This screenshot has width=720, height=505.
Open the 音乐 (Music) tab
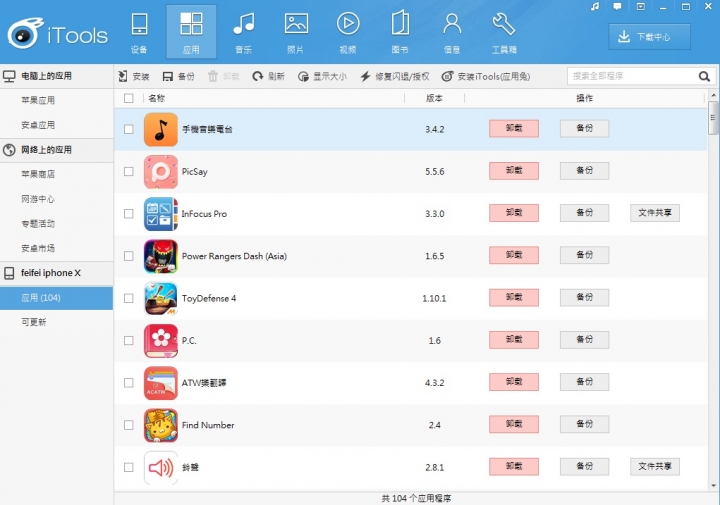pyautogui.click(x=243, y=33)
